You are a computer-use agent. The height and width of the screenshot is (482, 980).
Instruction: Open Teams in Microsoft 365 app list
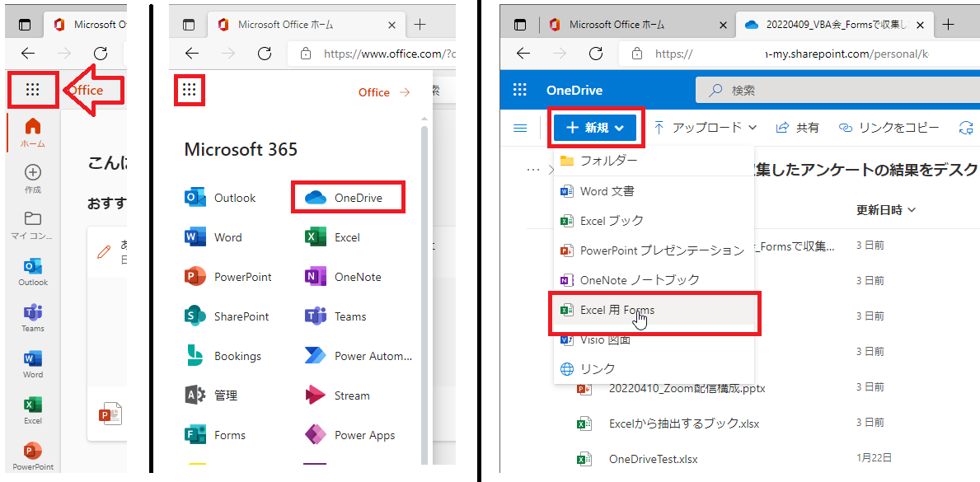(335, 316)
